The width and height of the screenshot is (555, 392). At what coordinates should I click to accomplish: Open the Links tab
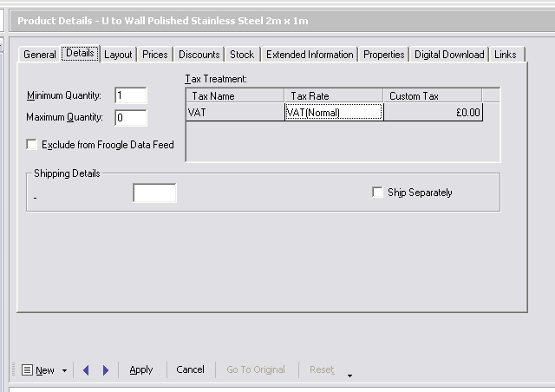coord(506,55)
